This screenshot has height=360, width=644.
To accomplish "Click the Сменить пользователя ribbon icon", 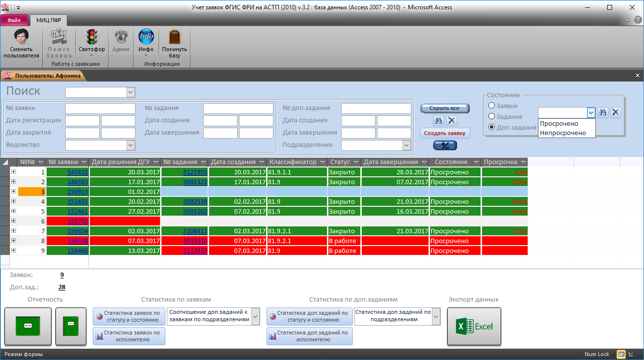I will tap(21, 37).
